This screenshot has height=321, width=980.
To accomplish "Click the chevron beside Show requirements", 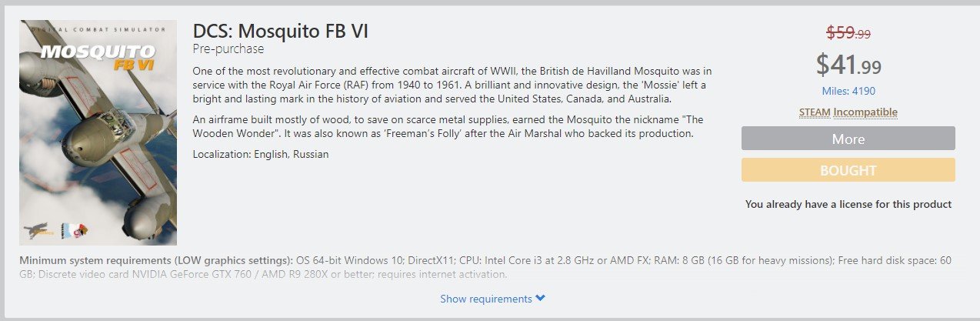I will (540, 299).
